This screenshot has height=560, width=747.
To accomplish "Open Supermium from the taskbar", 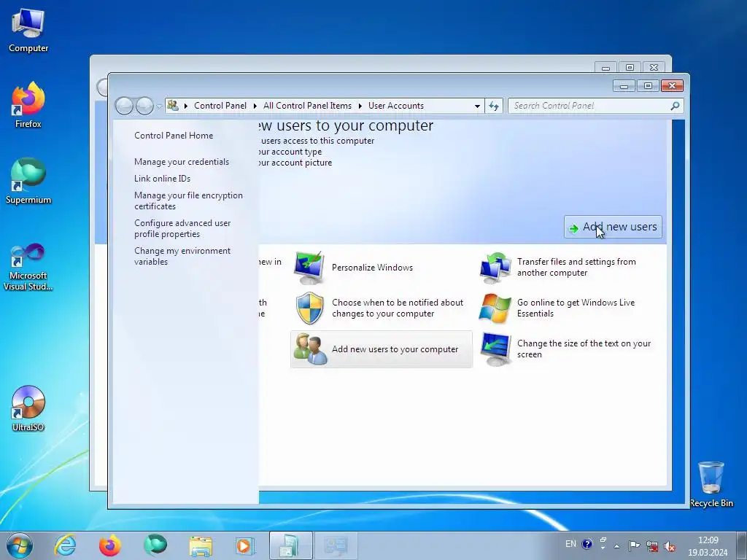I will tap(155, 545).
